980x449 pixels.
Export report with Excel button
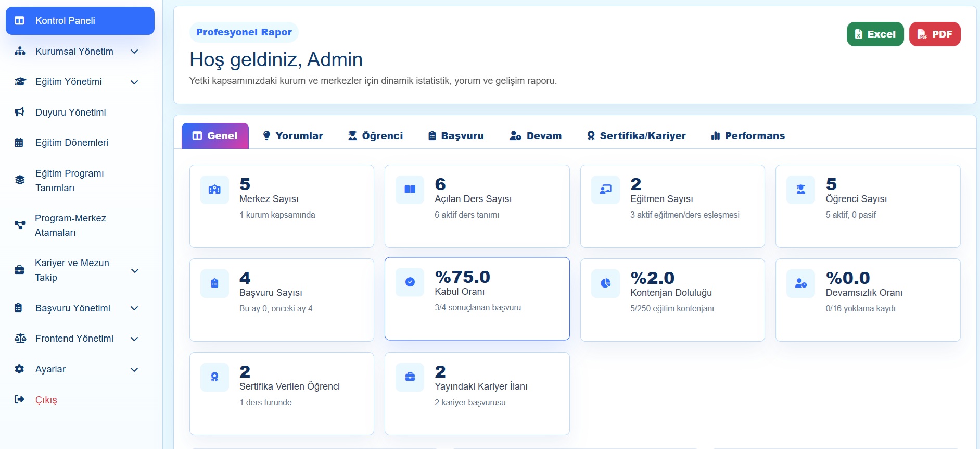(875, 34)
